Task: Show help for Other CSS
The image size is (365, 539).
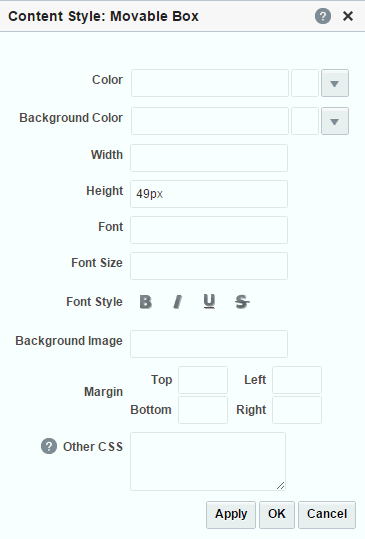Action: click(x=49, y=446)
